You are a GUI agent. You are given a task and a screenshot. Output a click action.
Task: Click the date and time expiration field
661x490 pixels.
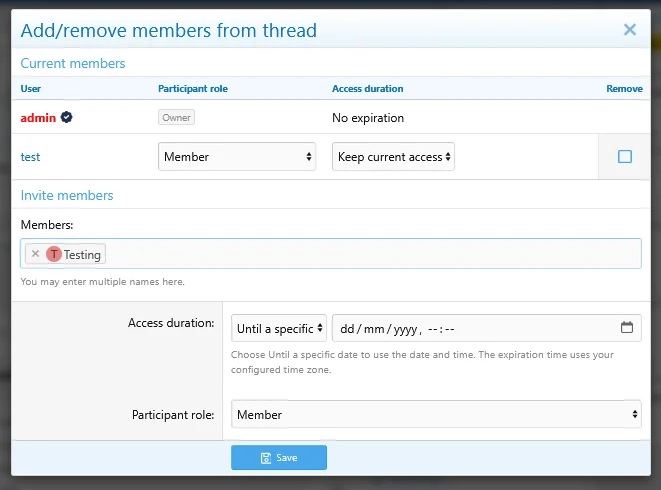pos(487,328)
